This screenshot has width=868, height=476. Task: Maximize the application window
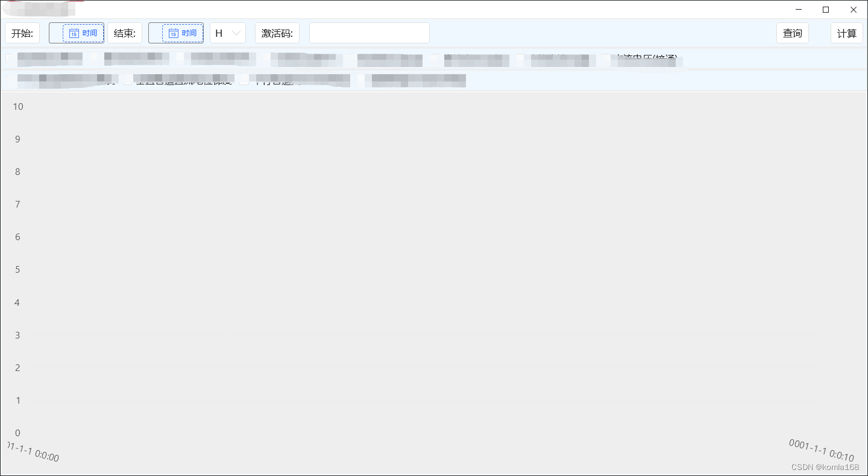click(x=826, y=10)
